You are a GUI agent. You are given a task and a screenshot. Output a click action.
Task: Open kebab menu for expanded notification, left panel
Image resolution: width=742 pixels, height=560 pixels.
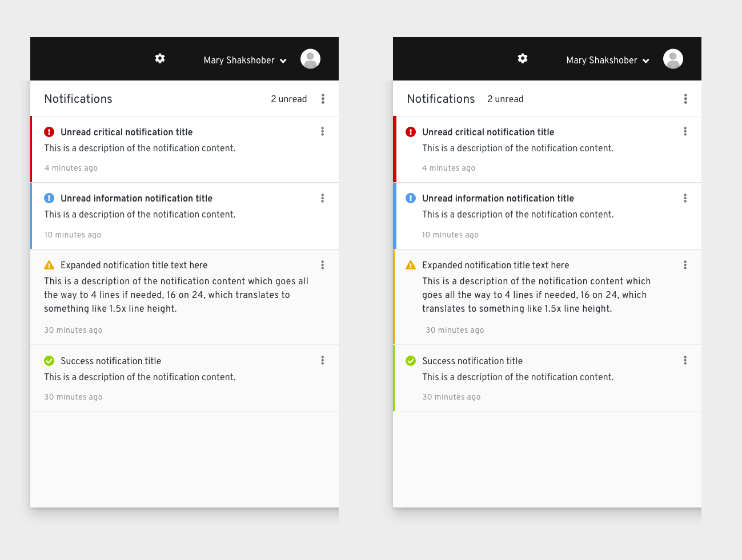click(x=323, y=265)
